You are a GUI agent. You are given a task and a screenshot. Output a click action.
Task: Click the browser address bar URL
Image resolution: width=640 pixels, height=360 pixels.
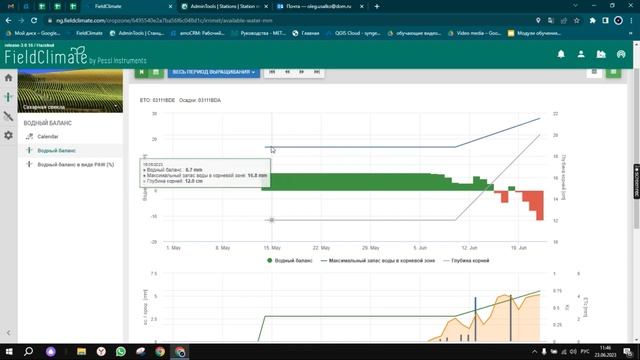164,20
